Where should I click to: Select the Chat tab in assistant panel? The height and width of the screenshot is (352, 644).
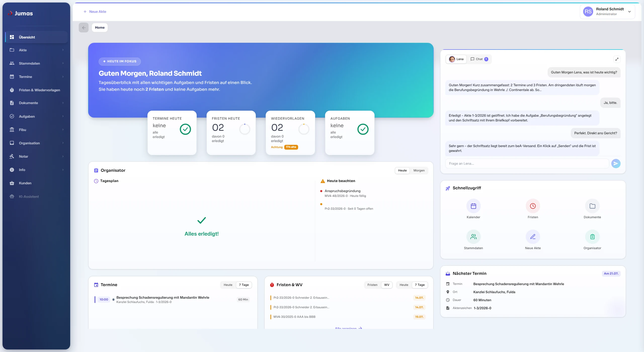click(x=479, y=59)
